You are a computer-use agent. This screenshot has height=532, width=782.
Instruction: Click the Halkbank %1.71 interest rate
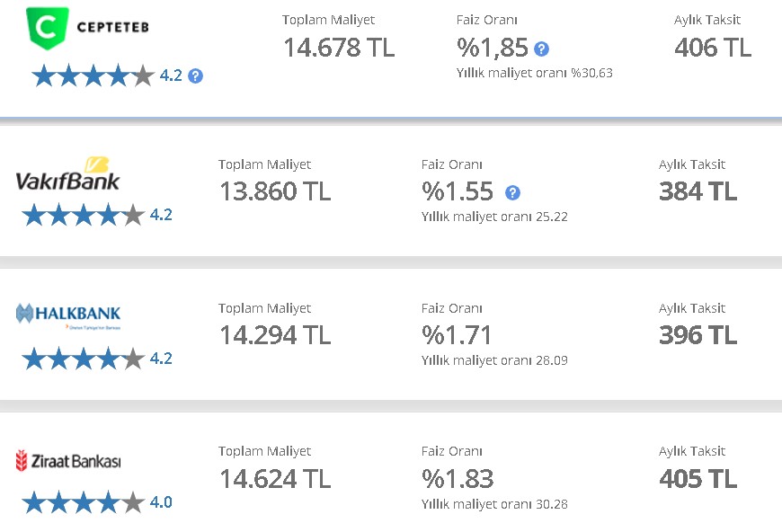click(x=457, y=335)
